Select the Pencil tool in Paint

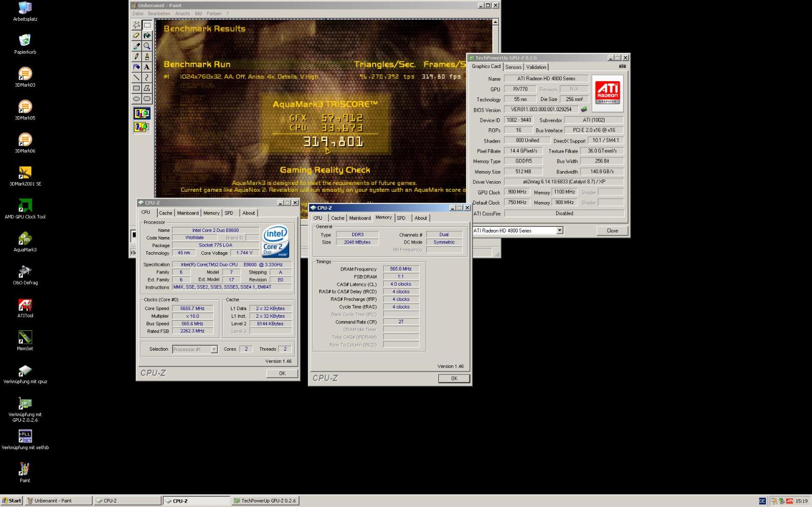coord(137,56)
